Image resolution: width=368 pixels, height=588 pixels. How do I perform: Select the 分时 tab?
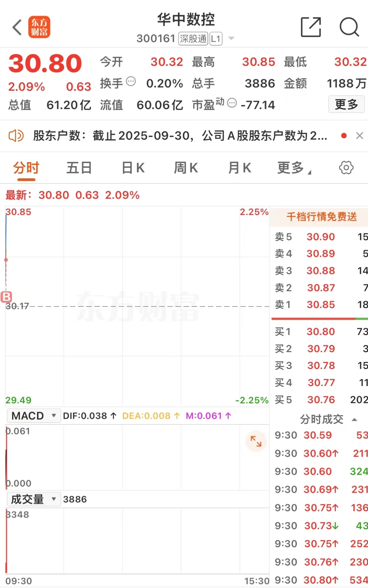[x=26, y=168]
